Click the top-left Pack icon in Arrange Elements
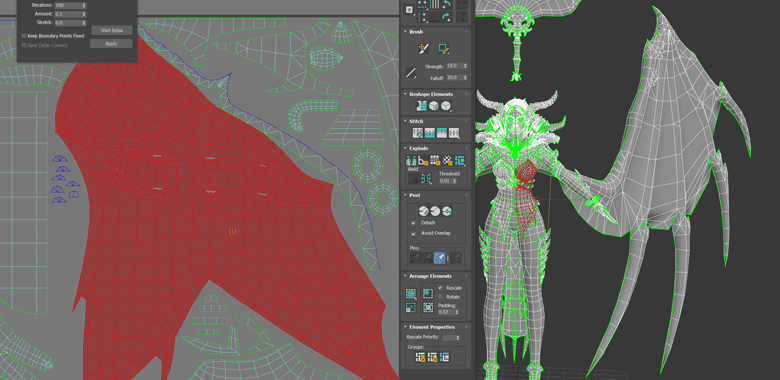 coord(411,294)
